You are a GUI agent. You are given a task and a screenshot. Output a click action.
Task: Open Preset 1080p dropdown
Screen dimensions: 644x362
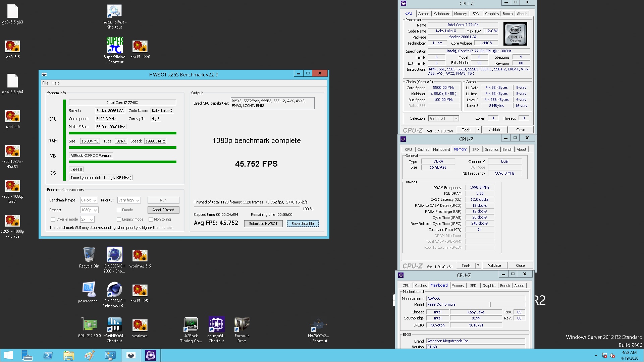click(89, 210)
